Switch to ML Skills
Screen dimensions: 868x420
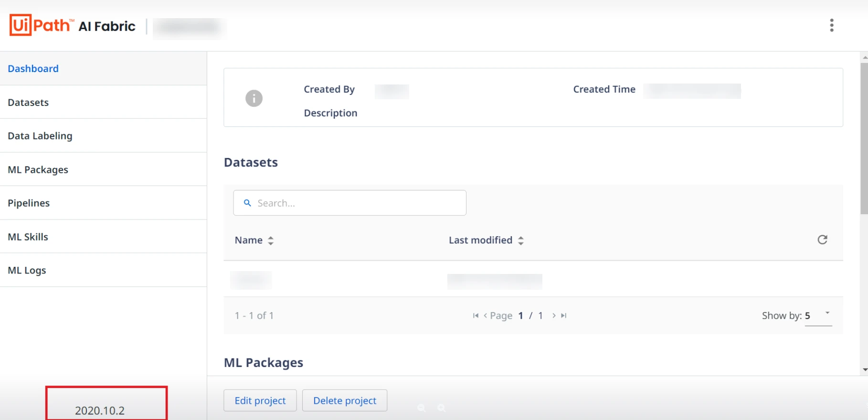[103, 237]
